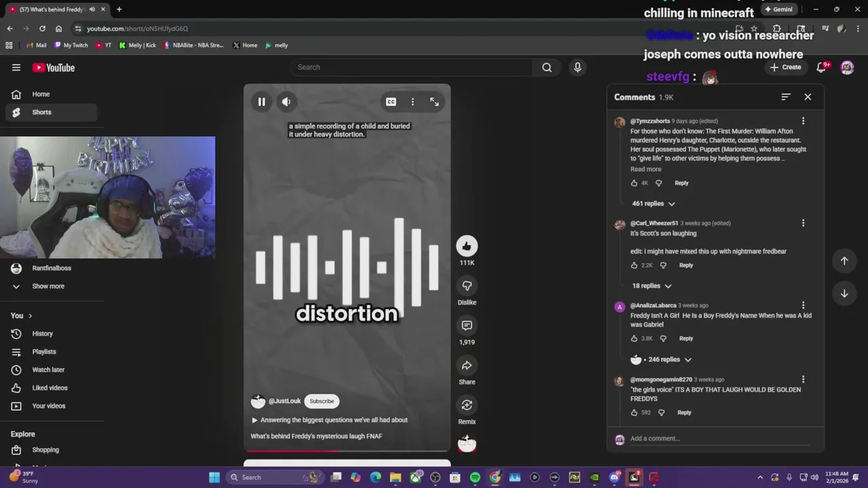Open Spotify from the taskbar
The height and width of the screenshot is (488, 868).
pos(475,477)
